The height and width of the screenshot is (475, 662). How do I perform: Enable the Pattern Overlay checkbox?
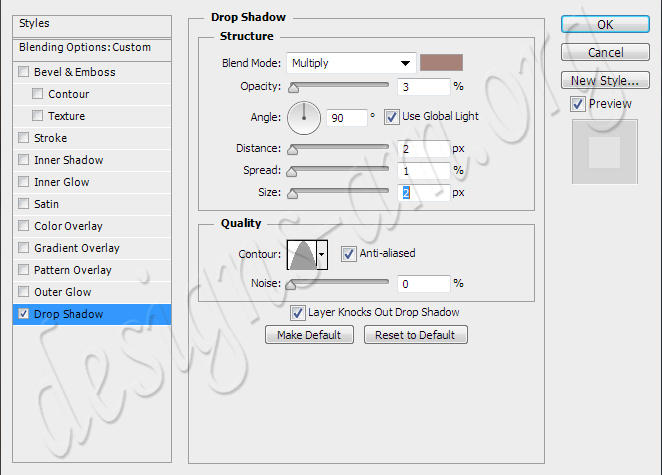click(x=24, y=269)
